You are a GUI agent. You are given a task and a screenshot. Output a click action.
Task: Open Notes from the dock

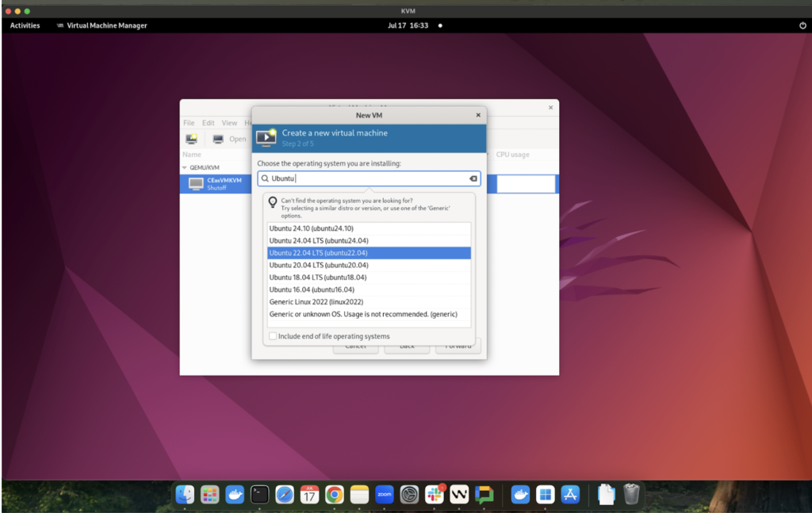pyautogui.click(x=359, y=494)
